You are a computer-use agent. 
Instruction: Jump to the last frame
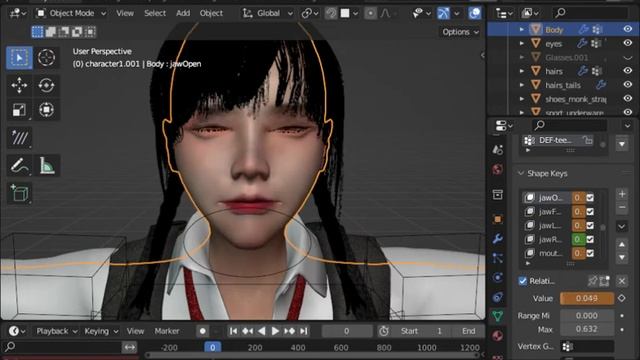point(304,331)
